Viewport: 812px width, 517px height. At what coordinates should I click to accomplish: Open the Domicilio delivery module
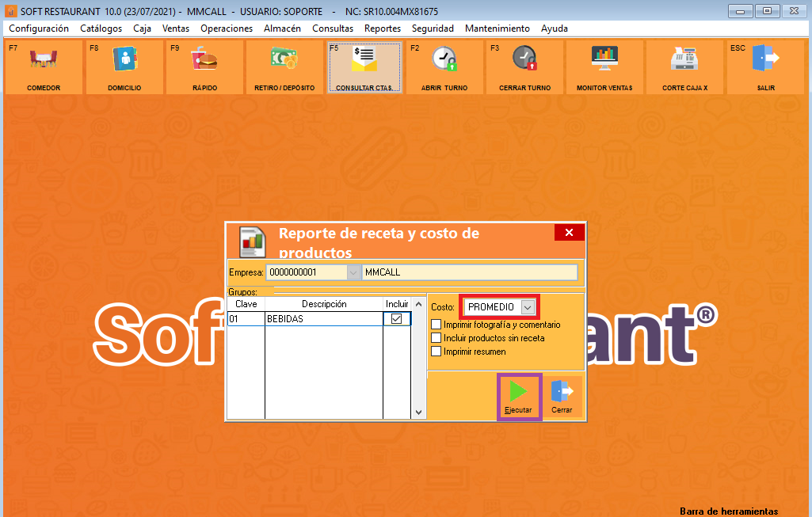tap(124, 67)
